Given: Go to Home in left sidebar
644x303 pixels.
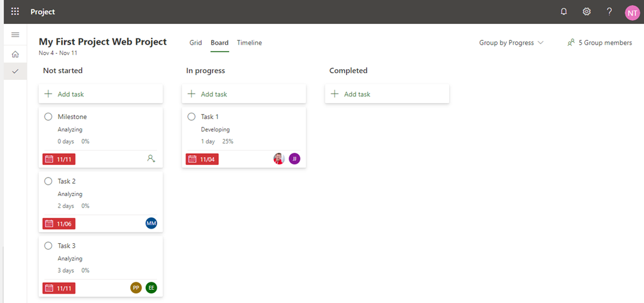Looking at the screenshot, I should (15, 54).
